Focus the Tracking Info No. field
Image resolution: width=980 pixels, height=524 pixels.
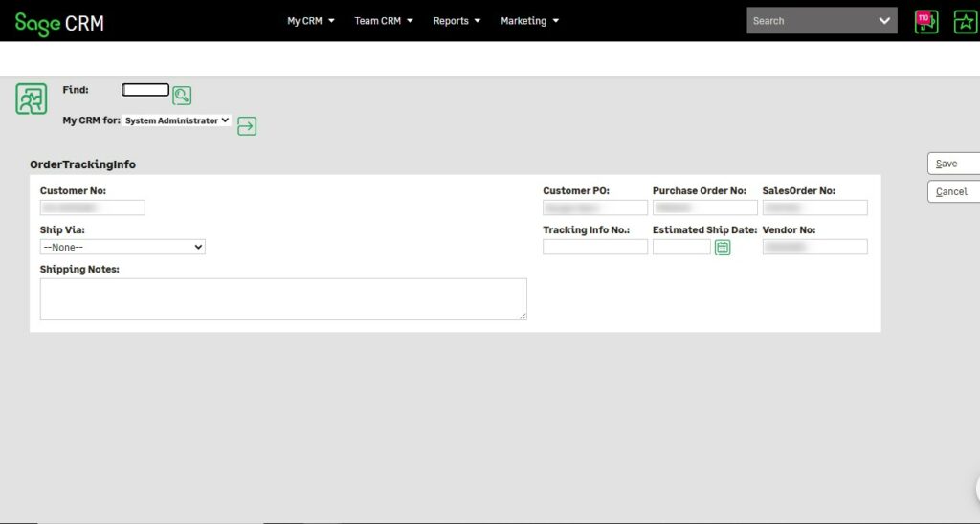click(595, 247)
